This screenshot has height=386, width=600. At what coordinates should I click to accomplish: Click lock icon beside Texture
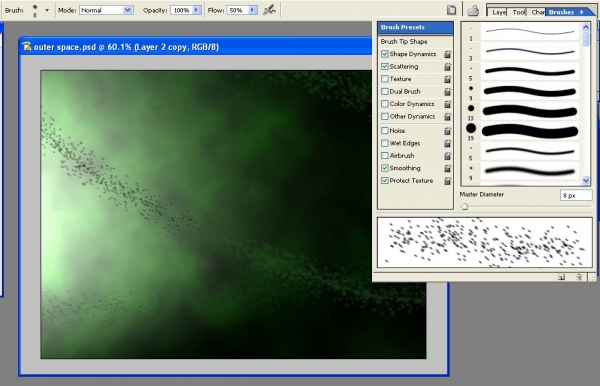(447, 79)
